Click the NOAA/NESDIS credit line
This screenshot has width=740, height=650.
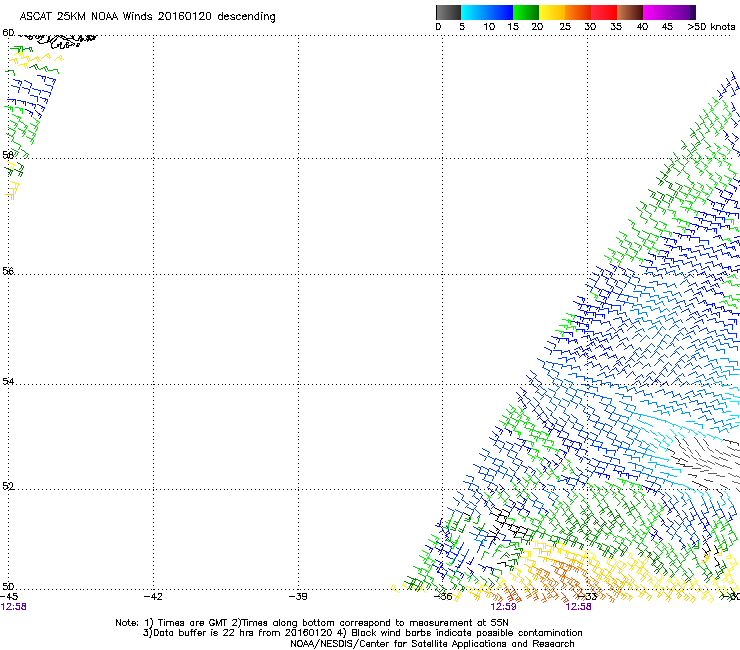[x=432, y=644]
